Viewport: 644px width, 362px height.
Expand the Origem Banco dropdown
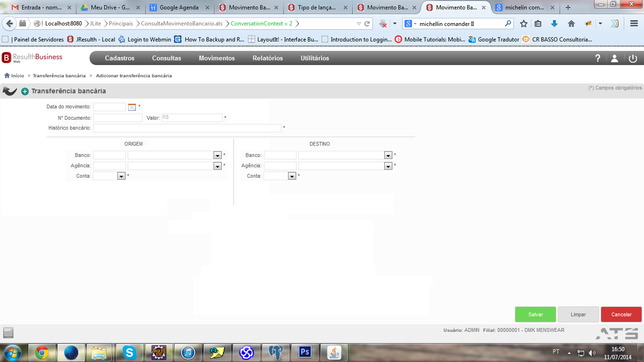click(x=217, y=155)
